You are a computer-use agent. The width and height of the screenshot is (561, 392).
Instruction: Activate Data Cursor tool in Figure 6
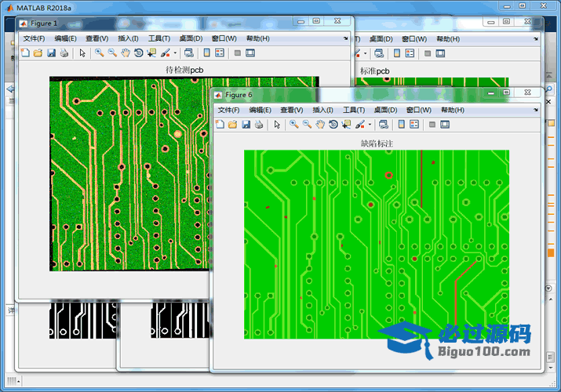pyautogui.click(x=346, y=125)
